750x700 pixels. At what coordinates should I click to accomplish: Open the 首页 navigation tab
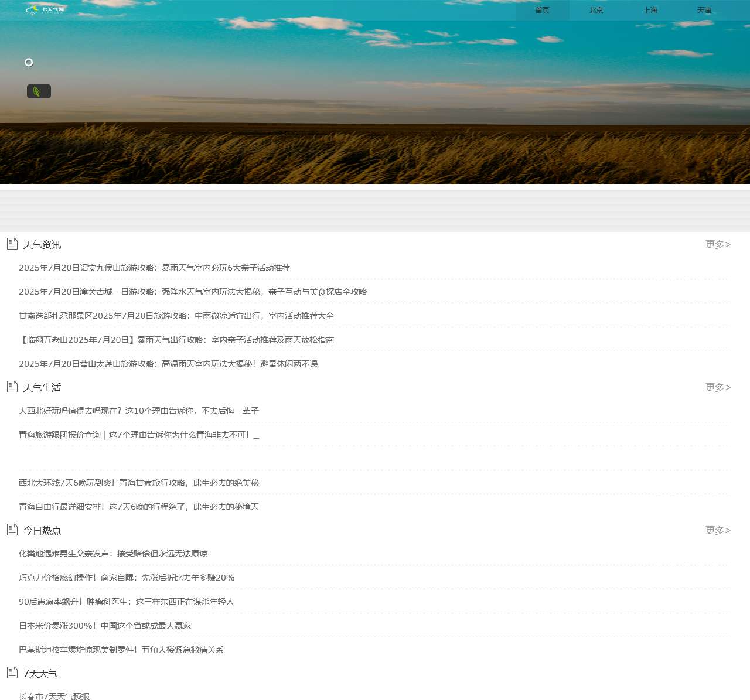click(x=542, y=11)
